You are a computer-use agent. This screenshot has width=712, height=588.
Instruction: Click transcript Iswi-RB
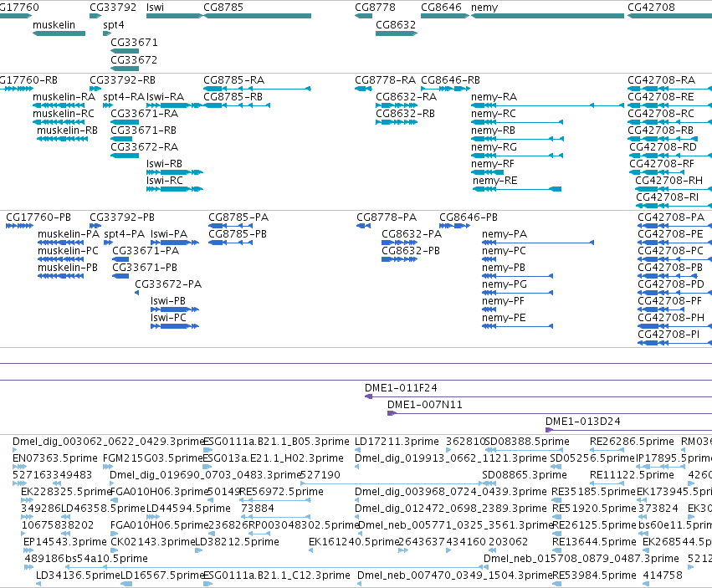click(164, 163)
